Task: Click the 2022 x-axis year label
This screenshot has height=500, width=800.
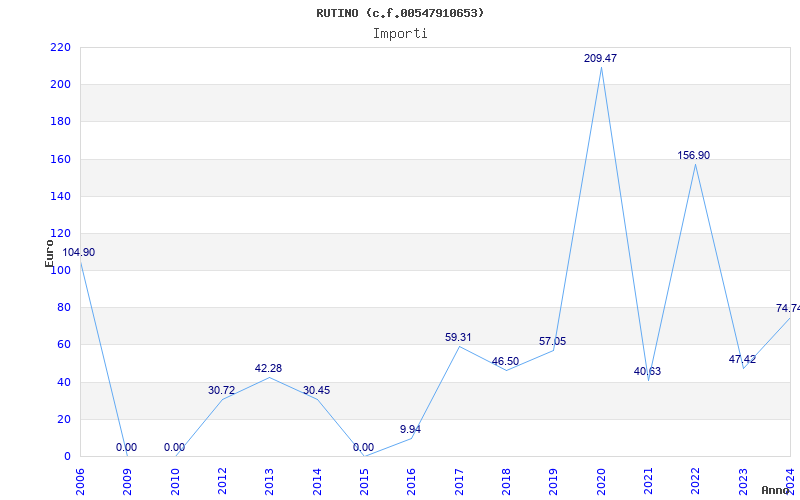Action: point(696,482)
